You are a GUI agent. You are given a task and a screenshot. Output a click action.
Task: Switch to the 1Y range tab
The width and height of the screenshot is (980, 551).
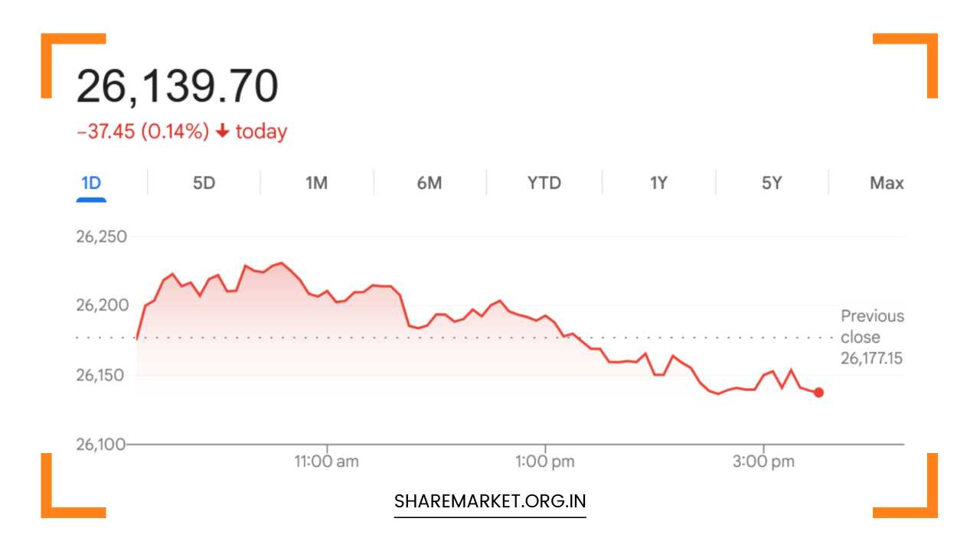(658, 184)
